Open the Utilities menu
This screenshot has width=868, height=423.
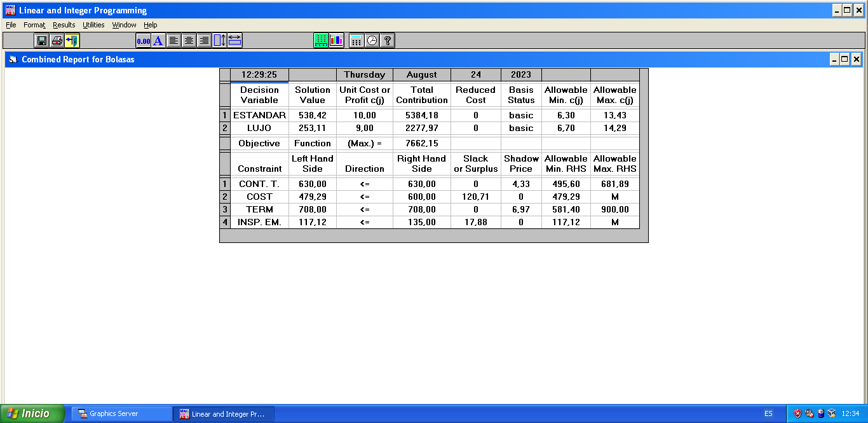pos(93,25)
